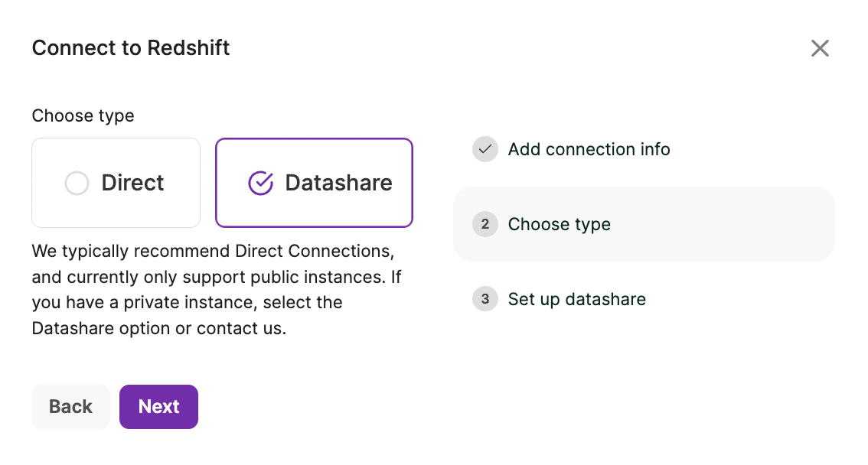This screenshot has height=465, width=868.
Task: Go back with the Back button
Action: (x=70, y=407)
